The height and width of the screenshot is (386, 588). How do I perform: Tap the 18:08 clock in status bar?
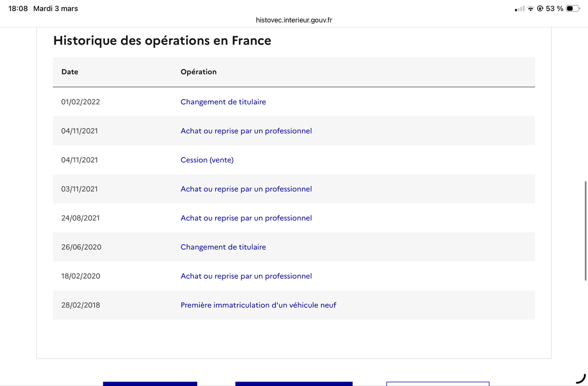point(18,8)
